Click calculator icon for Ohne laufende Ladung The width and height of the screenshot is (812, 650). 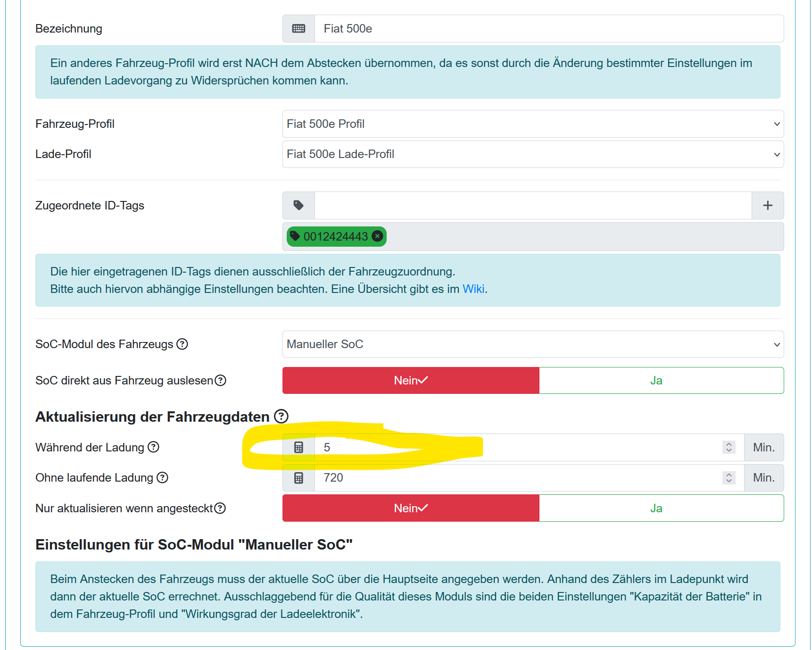pos(298,478)
